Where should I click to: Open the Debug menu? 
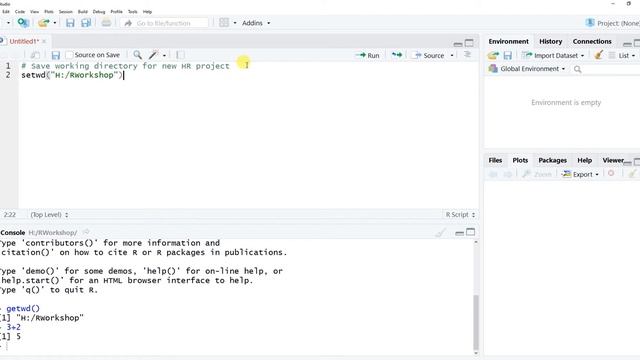tap(99, 11)
